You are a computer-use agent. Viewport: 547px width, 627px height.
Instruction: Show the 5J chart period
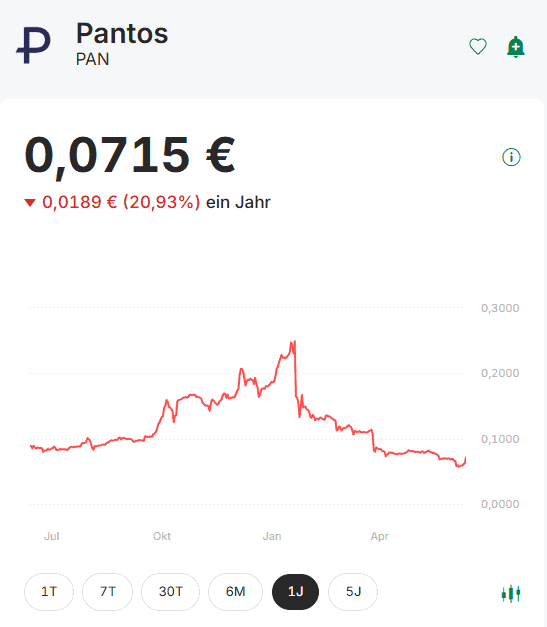click(353, 591)
